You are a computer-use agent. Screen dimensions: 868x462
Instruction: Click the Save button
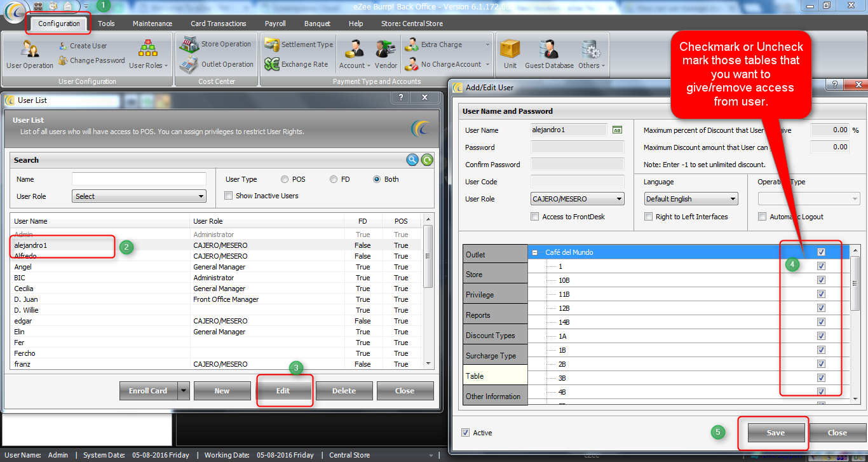click(776, 433)
